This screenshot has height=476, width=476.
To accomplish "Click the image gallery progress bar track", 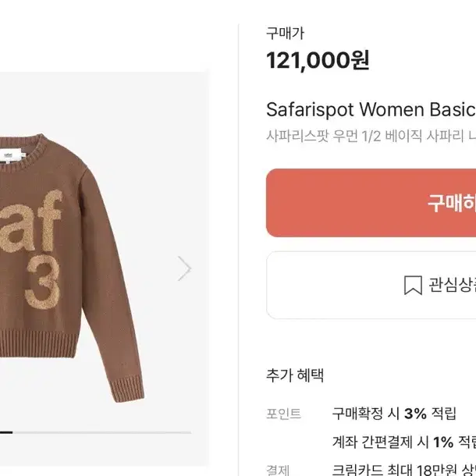I will click(96, 432).
